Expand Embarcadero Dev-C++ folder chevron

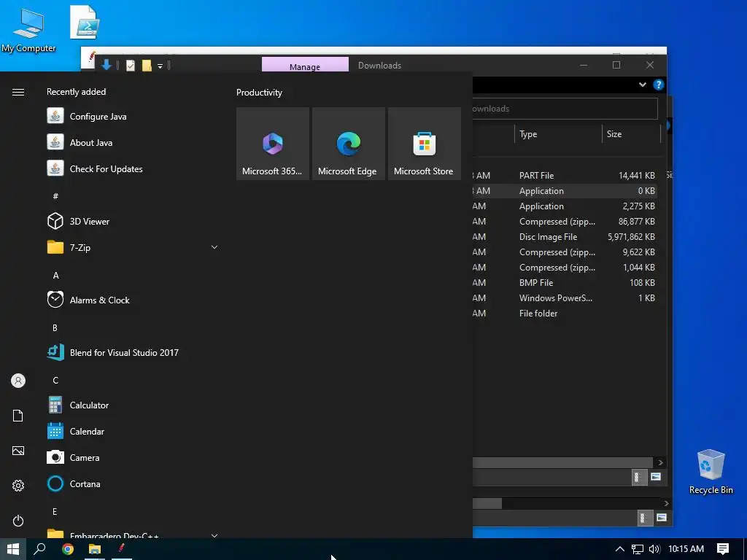click(214, 535)
